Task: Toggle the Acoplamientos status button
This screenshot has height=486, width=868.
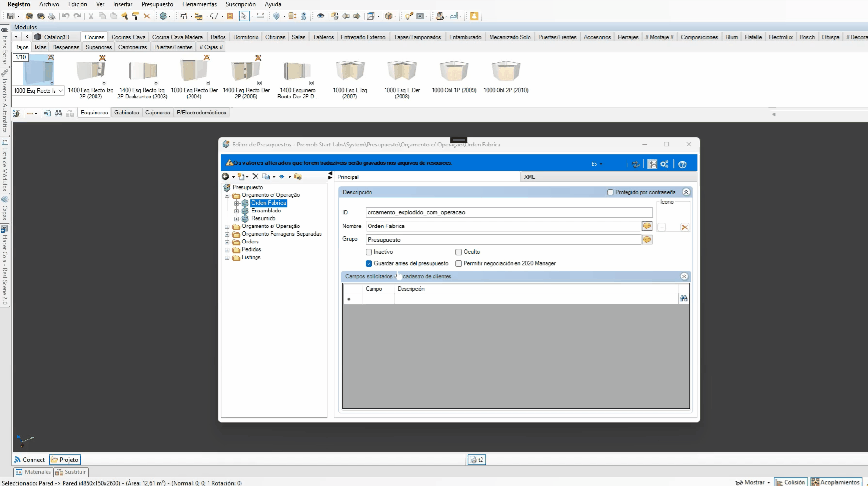Action: [x=836, y=482]
